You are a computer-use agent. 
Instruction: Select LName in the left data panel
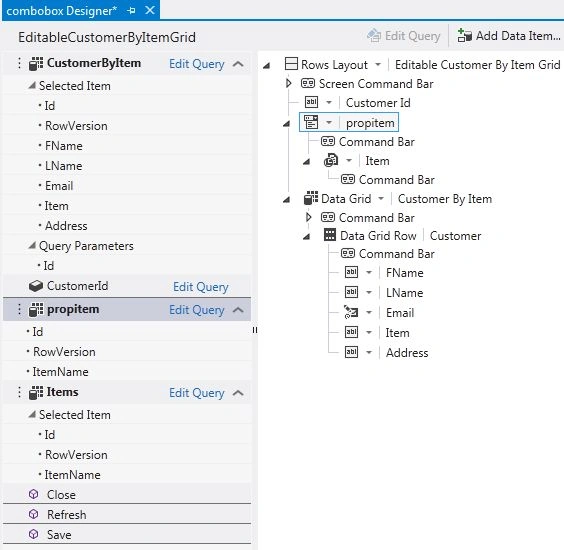[x=64, y=166]
